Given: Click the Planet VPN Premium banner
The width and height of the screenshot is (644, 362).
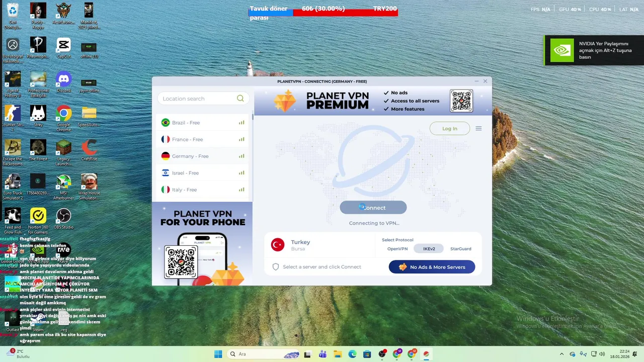Looking at the screenshot, I should (x=373, y=101).
